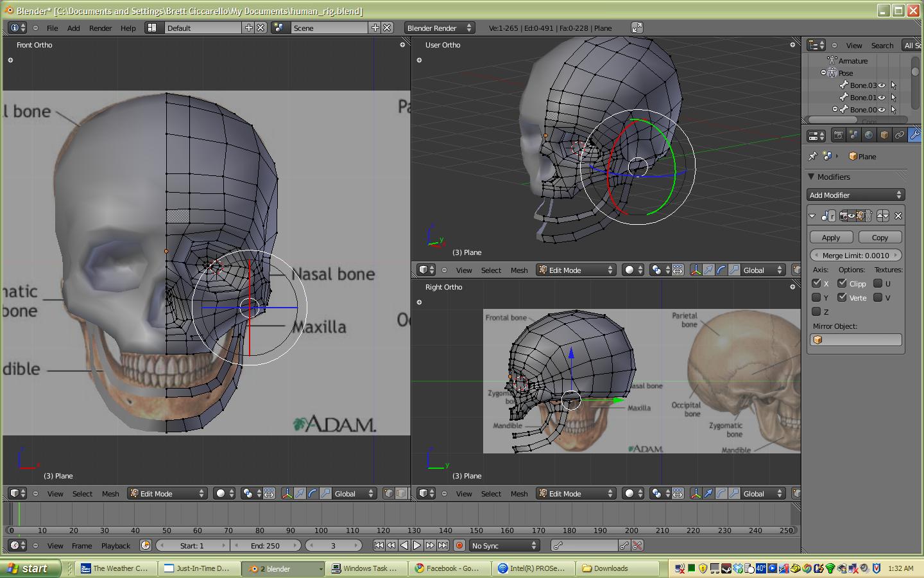Toggle Mirror modifier edit mode display icon

coord(860,216)
